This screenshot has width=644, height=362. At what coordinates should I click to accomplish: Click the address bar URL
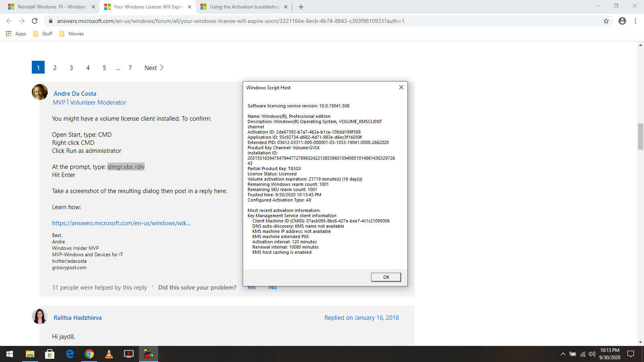pos(231,21)
